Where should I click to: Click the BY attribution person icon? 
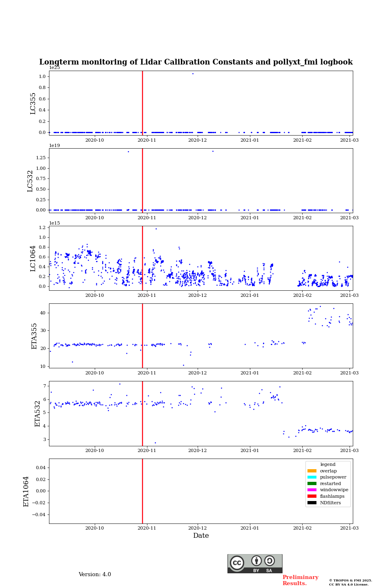pos(256,561)
